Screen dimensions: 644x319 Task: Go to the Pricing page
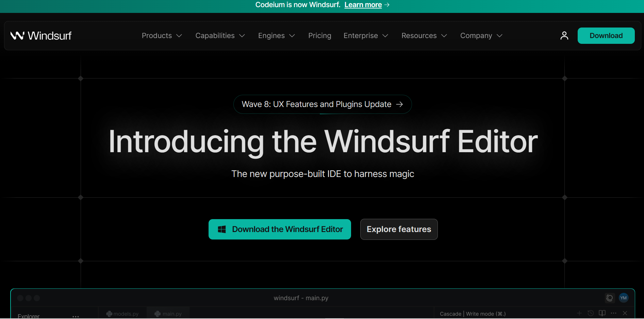pyautogui.click(x=320, y=36)
